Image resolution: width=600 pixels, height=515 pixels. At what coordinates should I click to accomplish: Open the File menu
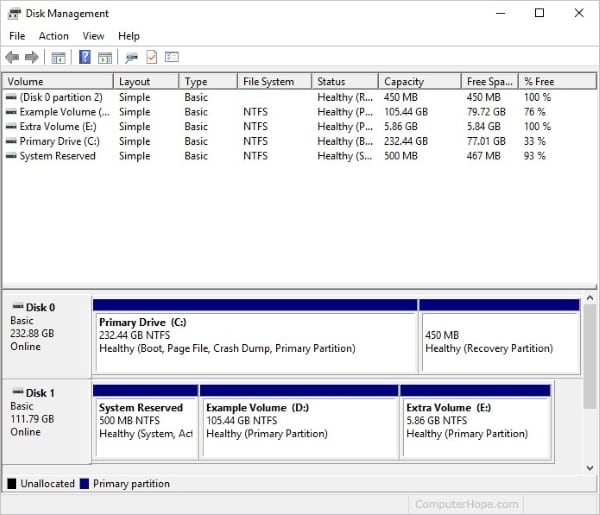pos(17,36)
